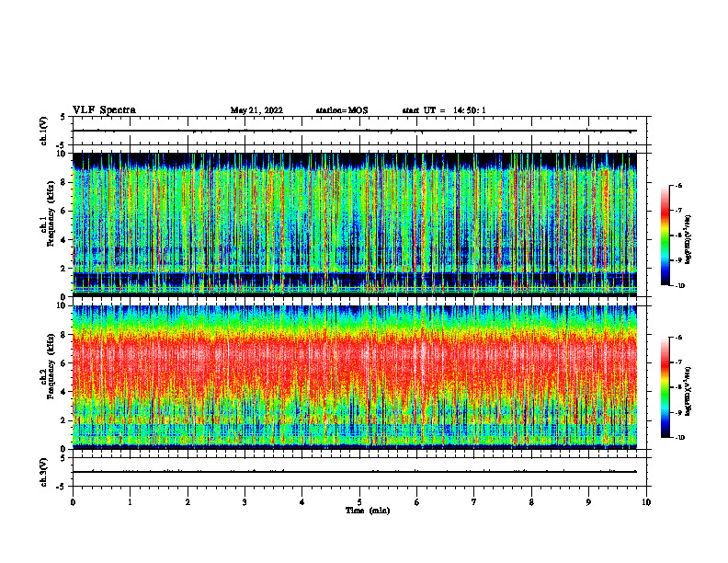Click the ch.1 frequency tick label "6"
Image resolution: width=728 pixels, height=563 pixels.
tap(64, 212)
